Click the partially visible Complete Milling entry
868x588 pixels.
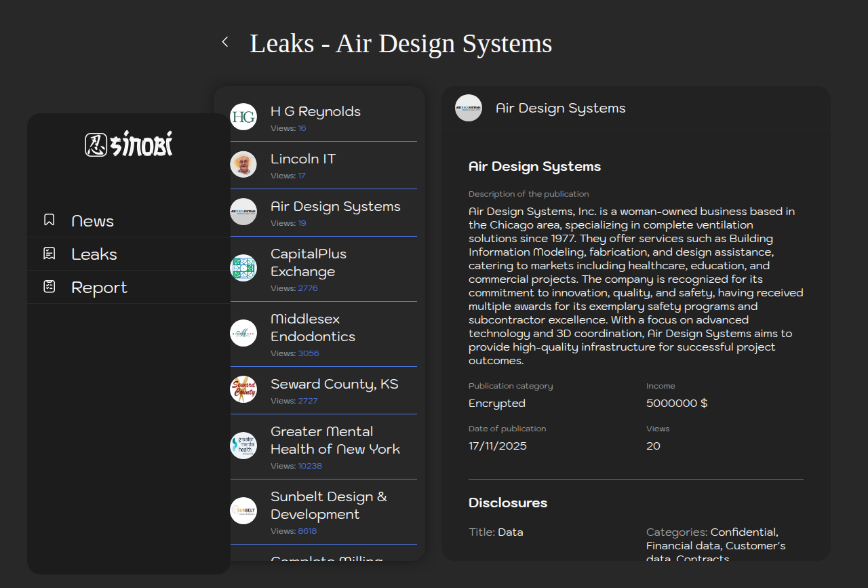click(x=326, y=557)
